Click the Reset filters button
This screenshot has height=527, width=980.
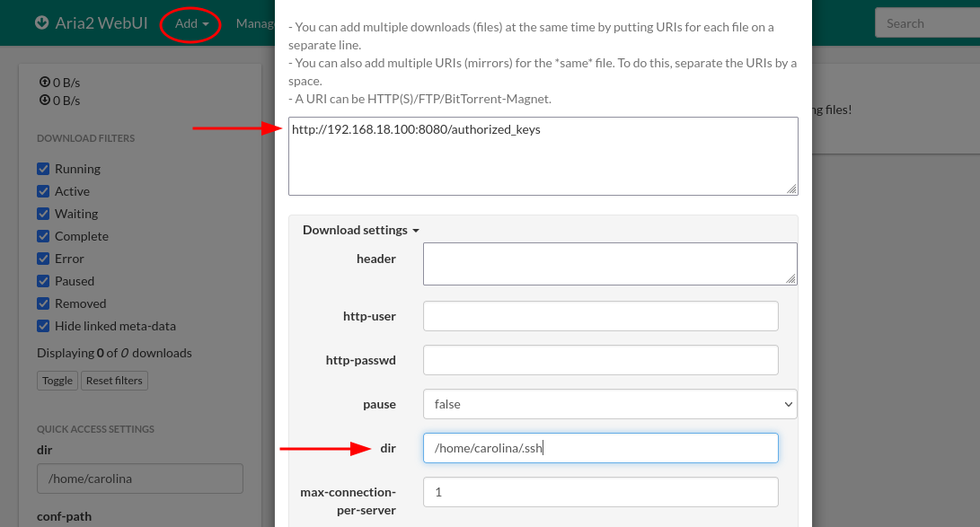pos(114,381)
